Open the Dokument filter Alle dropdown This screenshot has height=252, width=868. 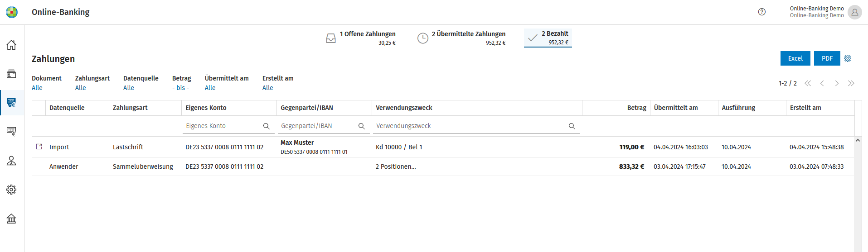point(37,88)
